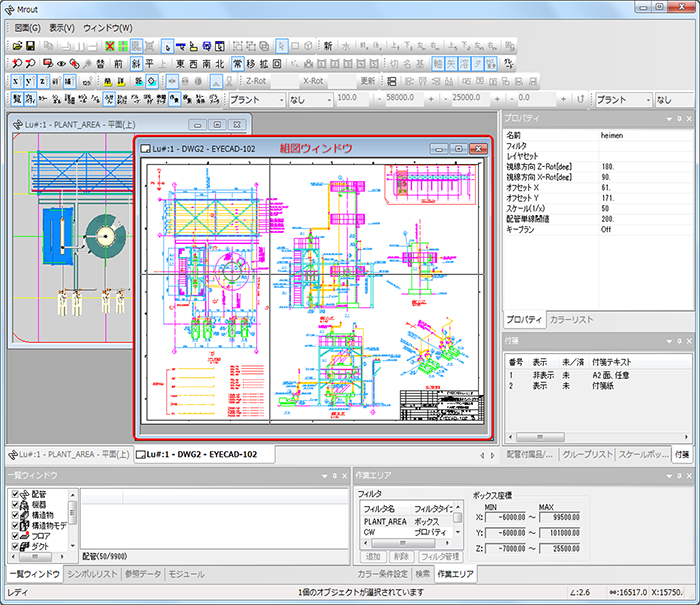The width and height of the screenshot is (700, 605).
Task: Toggle the 機器 checkbox
Action: (x=14, y=505)
